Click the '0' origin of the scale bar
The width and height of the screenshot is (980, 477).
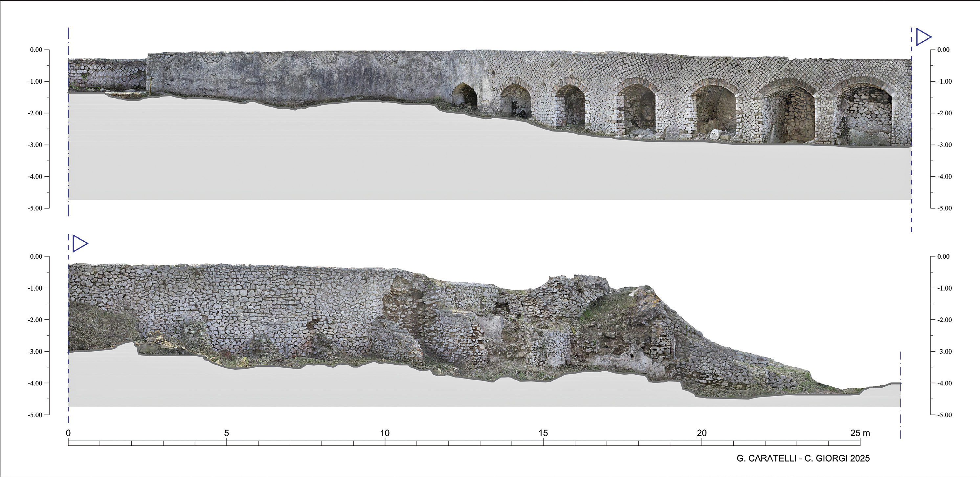point(68,433)
